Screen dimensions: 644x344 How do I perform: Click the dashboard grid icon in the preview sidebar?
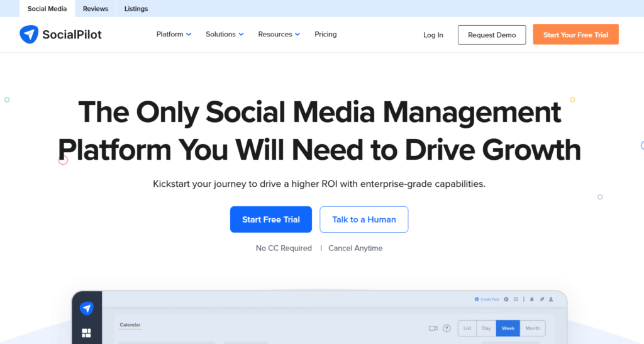pyautogui.click(x=86, y=333)
